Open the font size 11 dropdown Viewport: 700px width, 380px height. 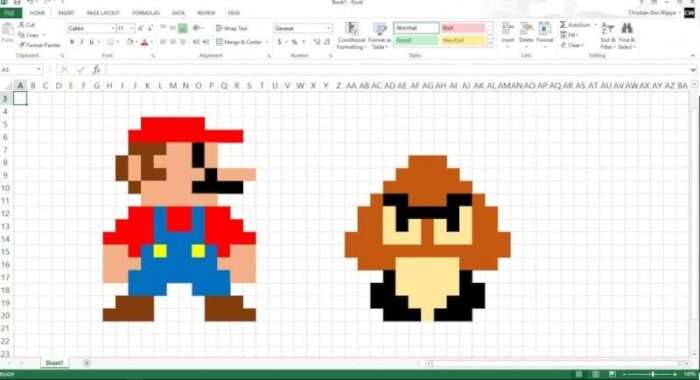click(132, 29)
